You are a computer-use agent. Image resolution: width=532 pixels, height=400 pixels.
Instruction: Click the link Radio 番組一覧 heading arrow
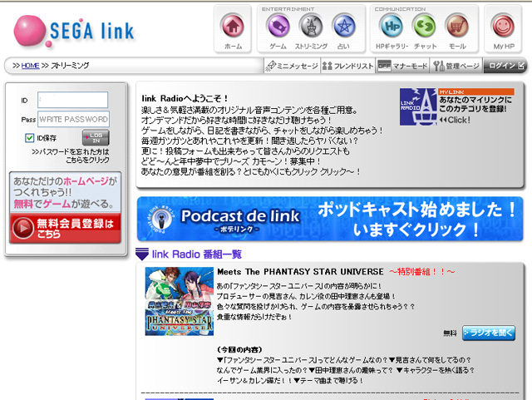point(142,254)
